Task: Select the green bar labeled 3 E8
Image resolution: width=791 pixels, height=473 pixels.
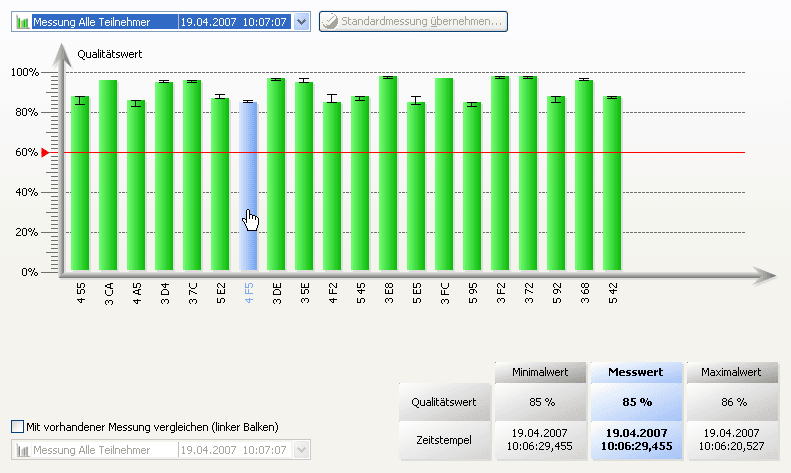Action: click(x=388, y=175)
